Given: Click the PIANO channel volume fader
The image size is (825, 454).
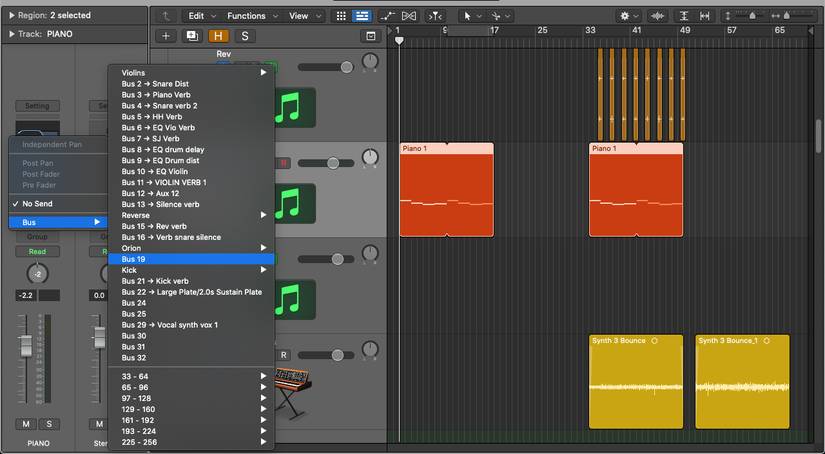Looking at the screenshot, I should 25,347.
